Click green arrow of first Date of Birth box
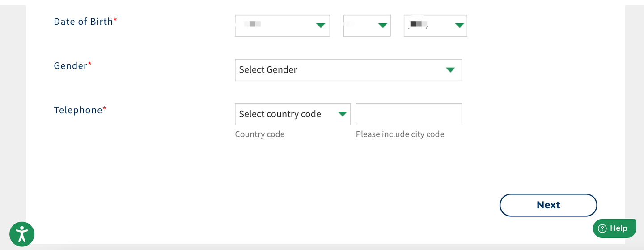Image resolution: width=644 pixels, height=250 pixels. (x=320, y=26)
